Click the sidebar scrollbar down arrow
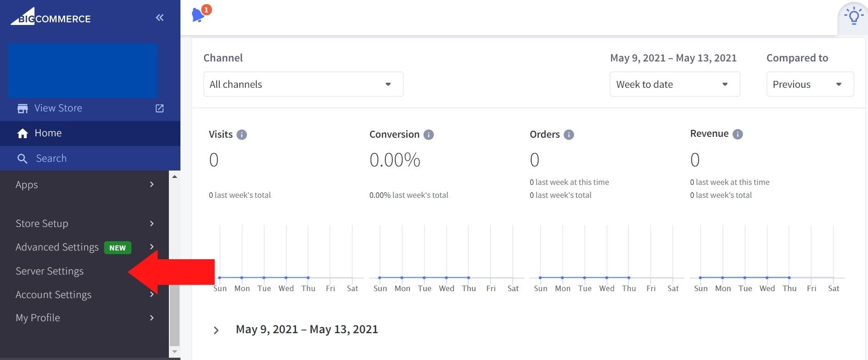Viewport: 868px width, 360px height. point(174,352)
